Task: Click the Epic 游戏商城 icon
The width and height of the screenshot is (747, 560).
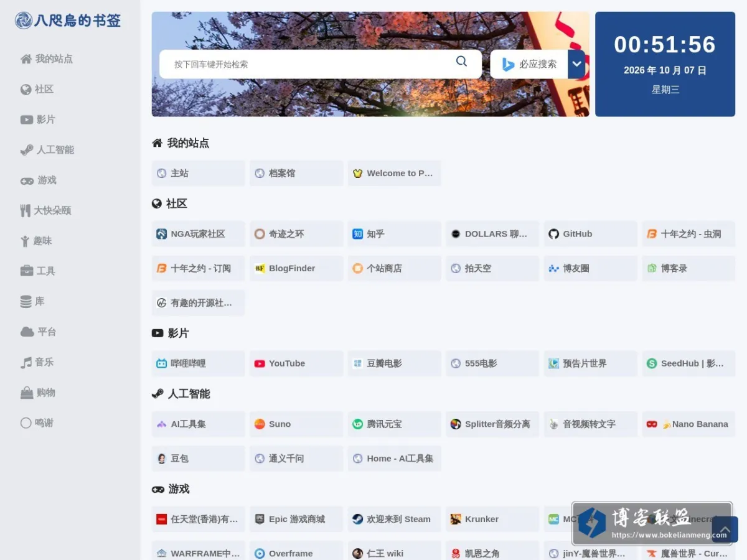Action: point(260,519)
